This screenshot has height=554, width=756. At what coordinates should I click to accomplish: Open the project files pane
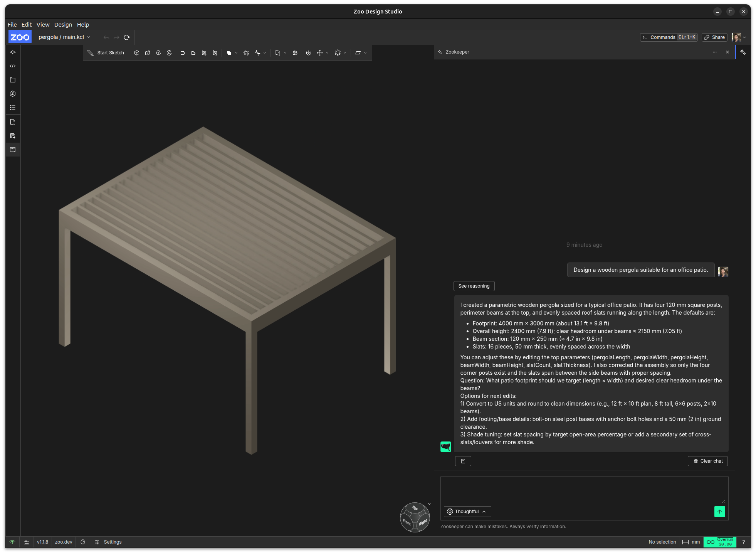point(13,80)
